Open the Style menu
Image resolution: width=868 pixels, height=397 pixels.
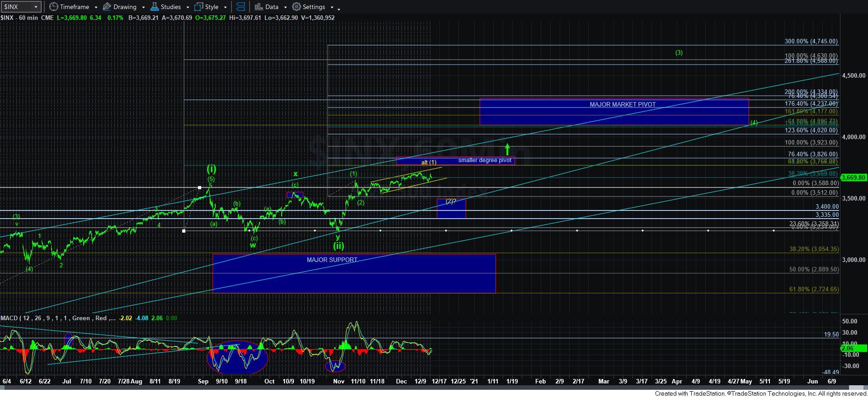211,7
